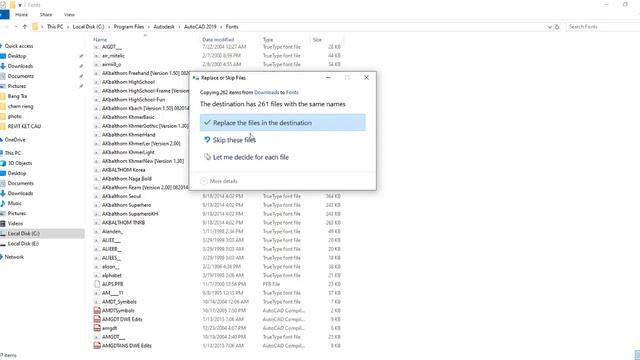Open pinned Desktop under Quick access
This screenshot has width=640, height=360.
click(x=17, y=56)
